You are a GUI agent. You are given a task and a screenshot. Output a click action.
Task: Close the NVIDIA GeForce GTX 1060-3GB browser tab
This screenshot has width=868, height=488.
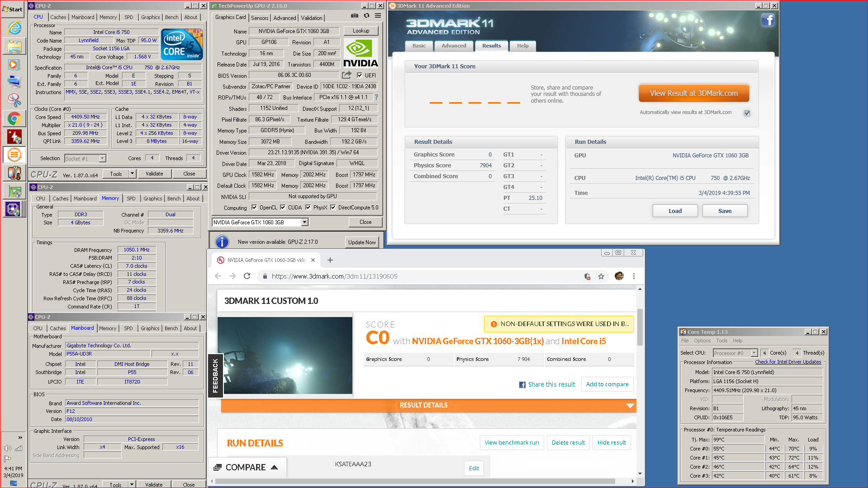[313, 260]
